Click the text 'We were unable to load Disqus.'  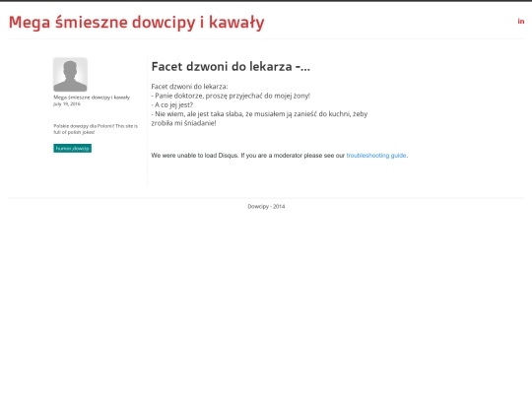click(195, 156)
